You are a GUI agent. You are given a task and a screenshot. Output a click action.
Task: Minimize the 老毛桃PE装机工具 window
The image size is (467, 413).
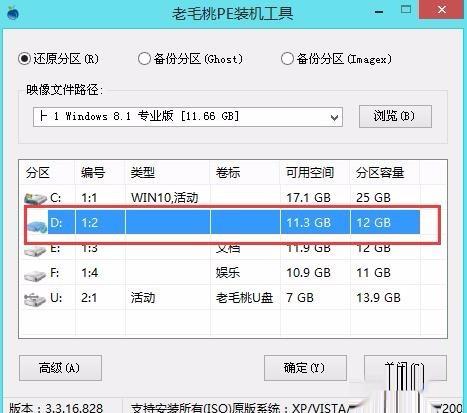379,12
